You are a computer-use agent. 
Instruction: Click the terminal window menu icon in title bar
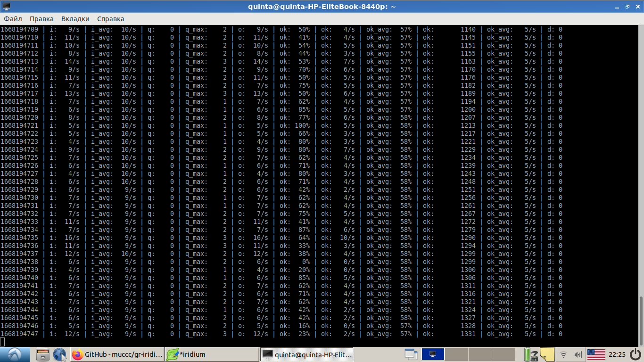click(6, 6)
